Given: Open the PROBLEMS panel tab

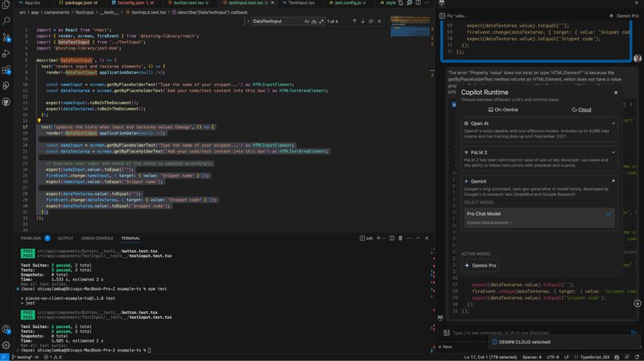Looking at the screenshot, I should pos(31,239).
